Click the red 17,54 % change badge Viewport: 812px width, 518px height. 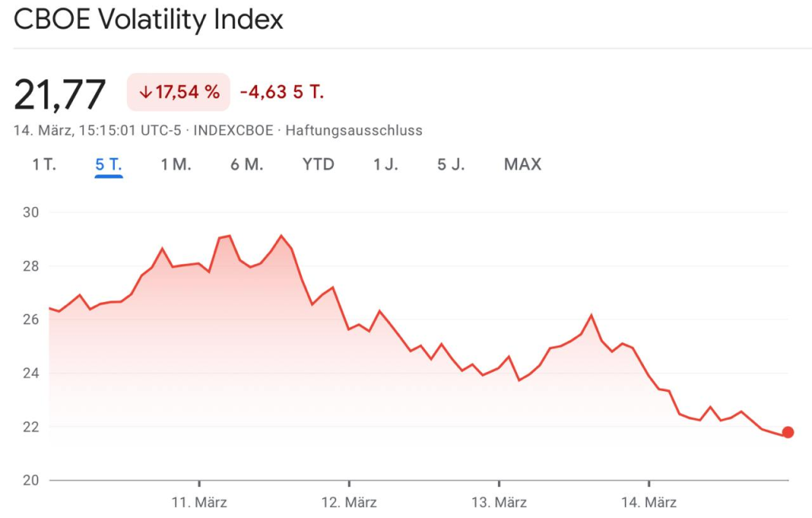coord(178,92)
